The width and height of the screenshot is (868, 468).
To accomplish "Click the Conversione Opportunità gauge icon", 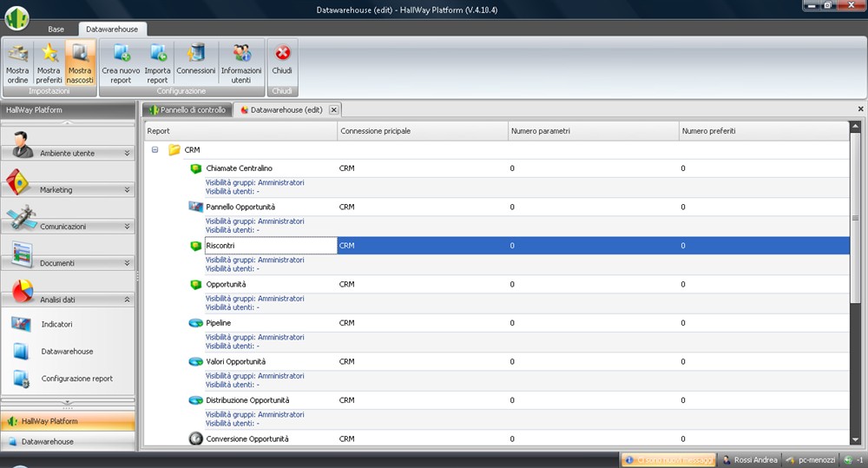I will [x=196, y=438].
